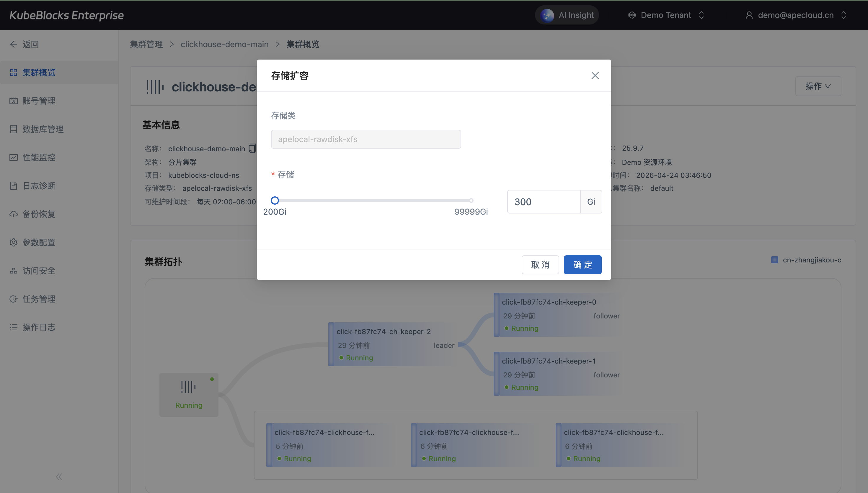Viewport: 868px width, 493px height.
Task: Copy cluster name with copy icon
Action: click(252, 149)
